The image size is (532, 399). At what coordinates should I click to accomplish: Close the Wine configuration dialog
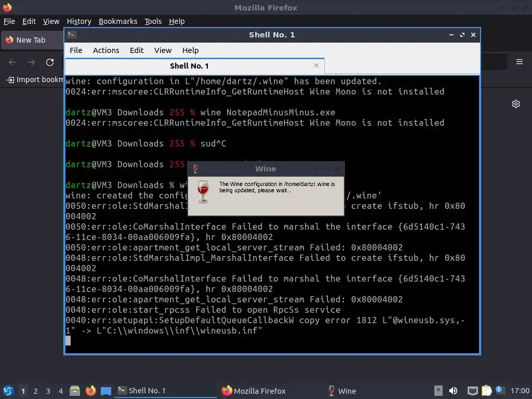click(337, 169)
